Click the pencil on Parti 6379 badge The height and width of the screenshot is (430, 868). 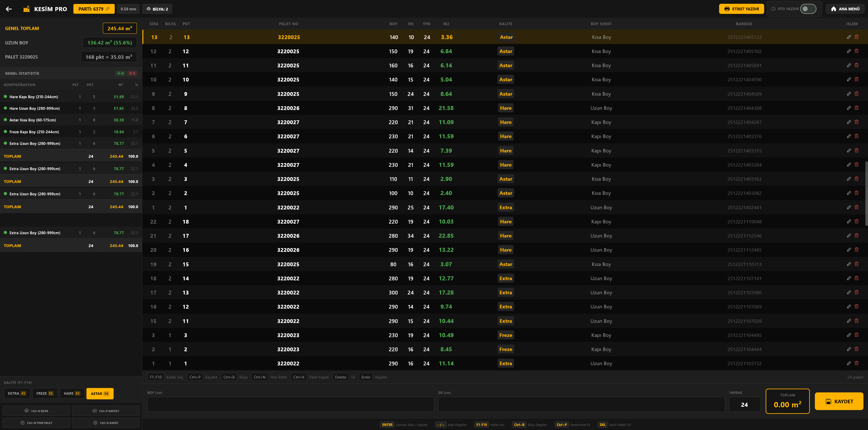[x=108, y=9]
